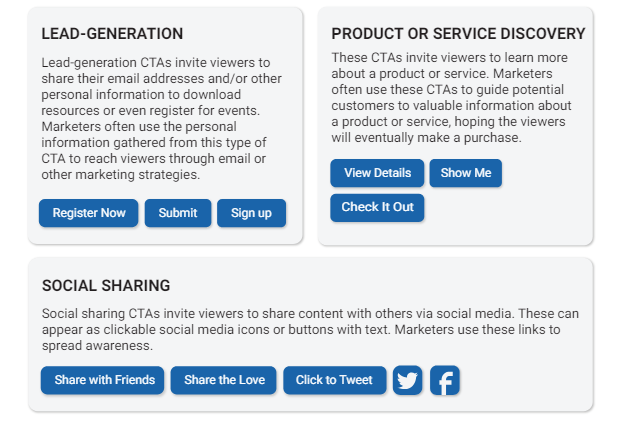This screenshot has height=445, width=617.
Task: Click empty space below Check It Out button
Action: 377,233
